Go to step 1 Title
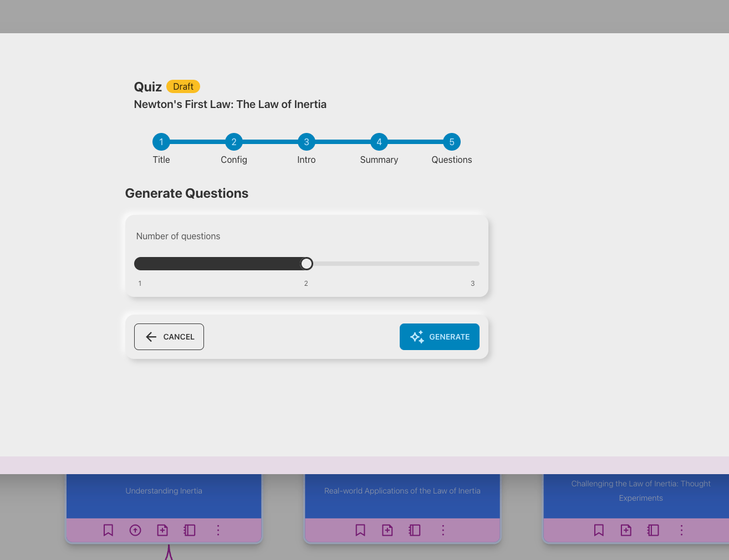The image size is (729, 560). pos(161,142)
